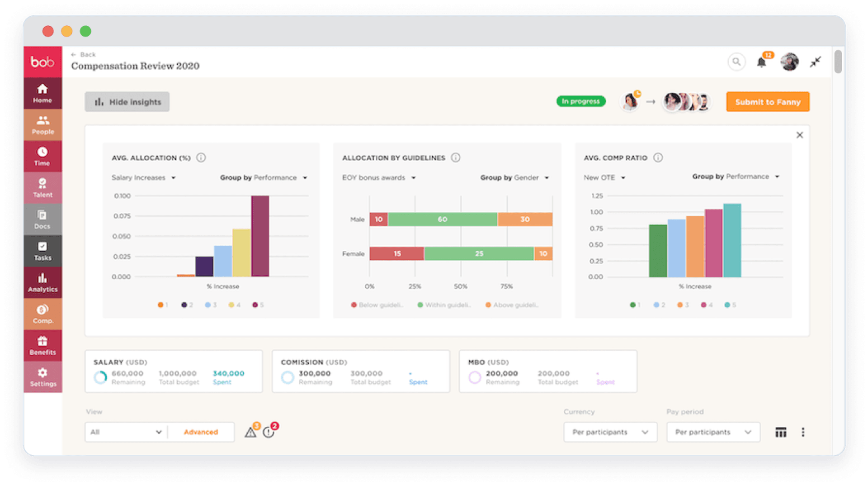This screenshot has height=486, width=868.
Task: Open the three-dot more options menu
Action: 803,432
